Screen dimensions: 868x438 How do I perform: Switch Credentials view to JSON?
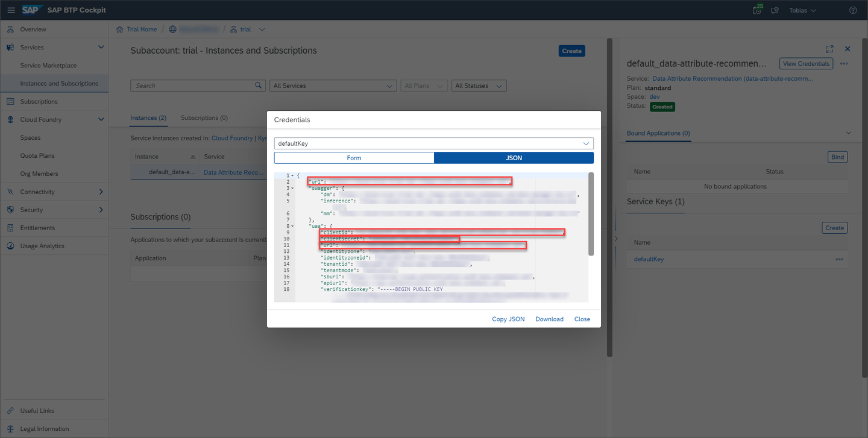pos(514,158)
